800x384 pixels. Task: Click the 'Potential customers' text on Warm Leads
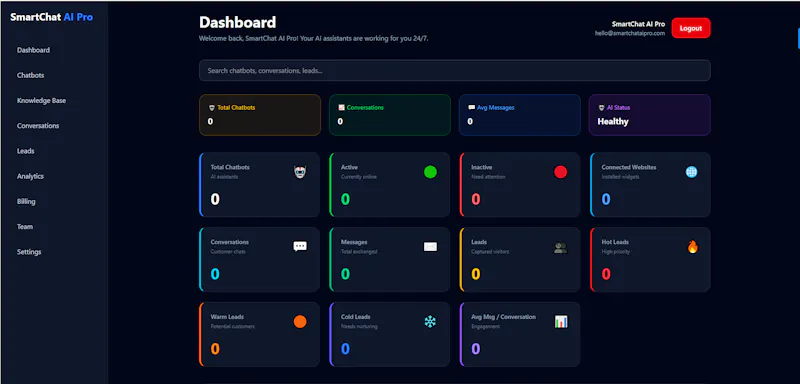232,326
